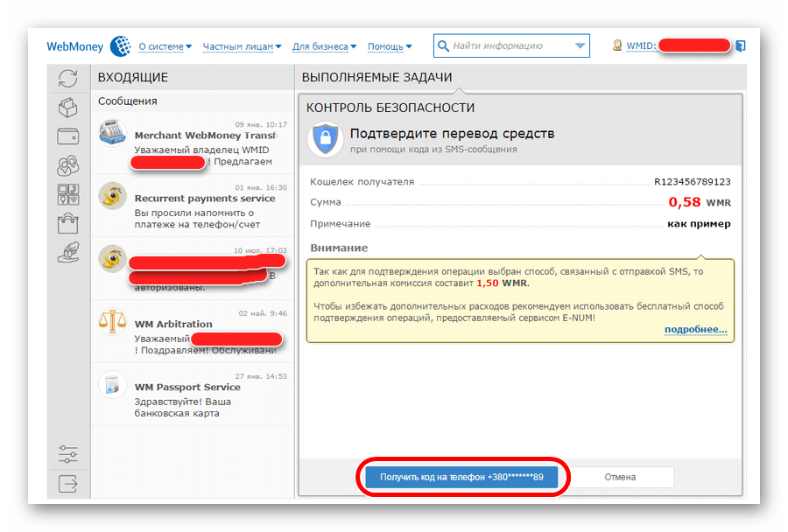788x532 pixels.
Task: Open the wallet icon in the sidebar
Action: [x=67, y=136]
